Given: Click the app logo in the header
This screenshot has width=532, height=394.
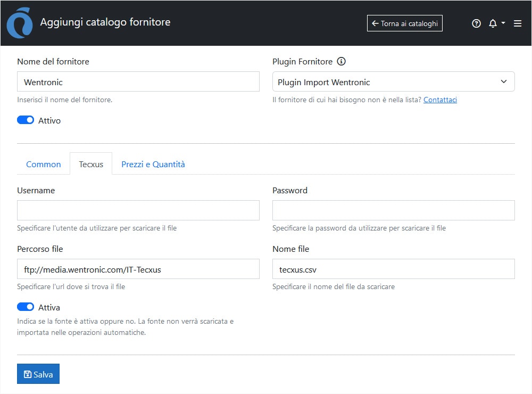Looking at the screenshot, I should pyautogui.click(x=20, y=23).
